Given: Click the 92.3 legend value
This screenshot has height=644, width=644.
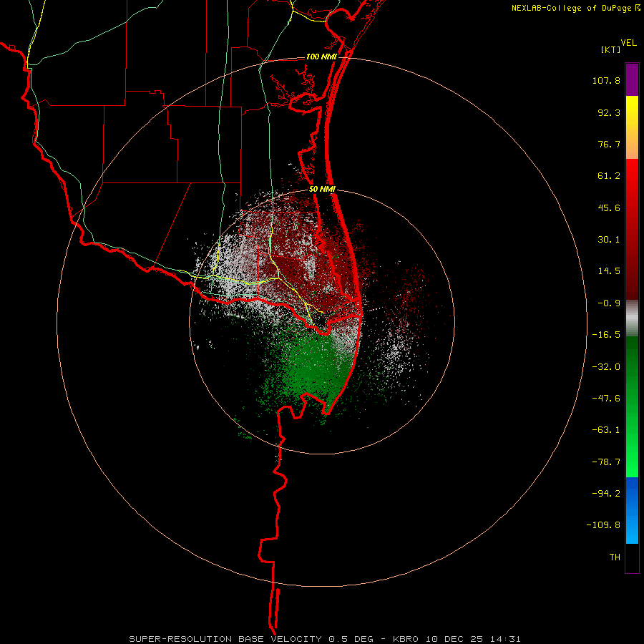Looking at the screenshot, I should click(609, 112).
